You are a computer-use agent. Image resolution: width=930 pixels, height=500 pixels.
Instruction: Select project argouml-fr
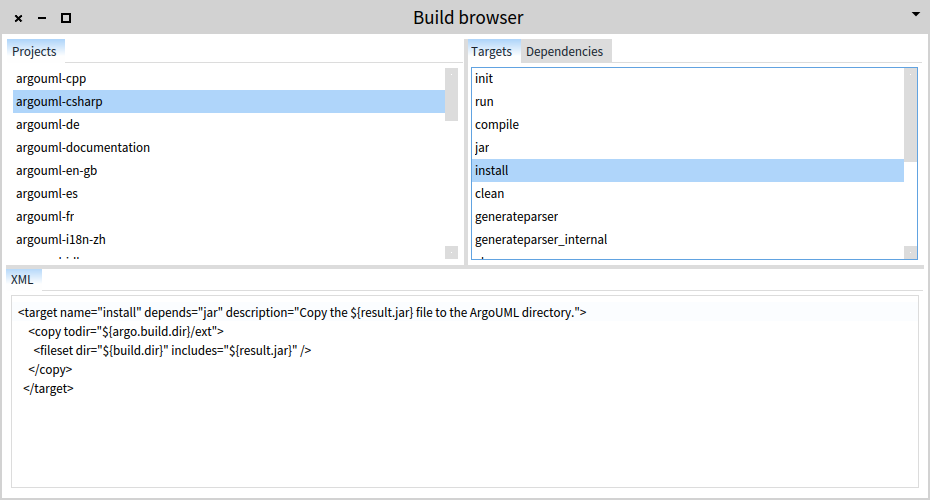tap(229, 217)
